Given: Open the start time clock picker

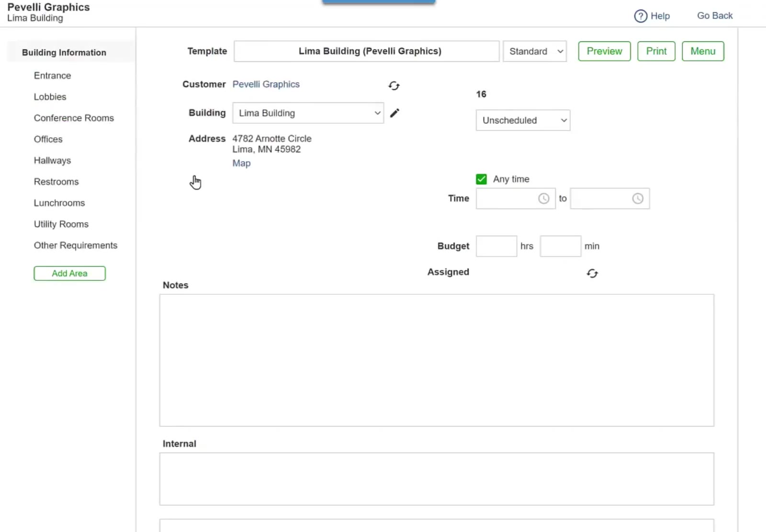Looking at the screenshot, I should 544,199.
